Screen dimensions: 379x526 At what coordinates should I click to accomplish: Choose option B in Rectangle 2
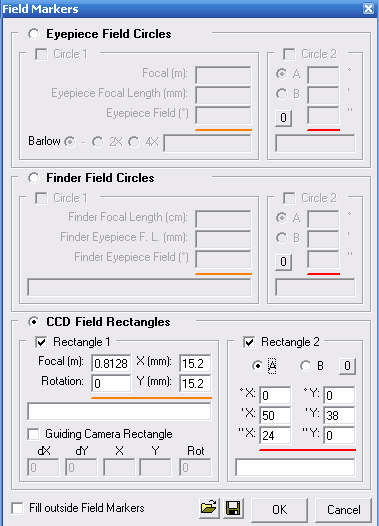point(306,366)
